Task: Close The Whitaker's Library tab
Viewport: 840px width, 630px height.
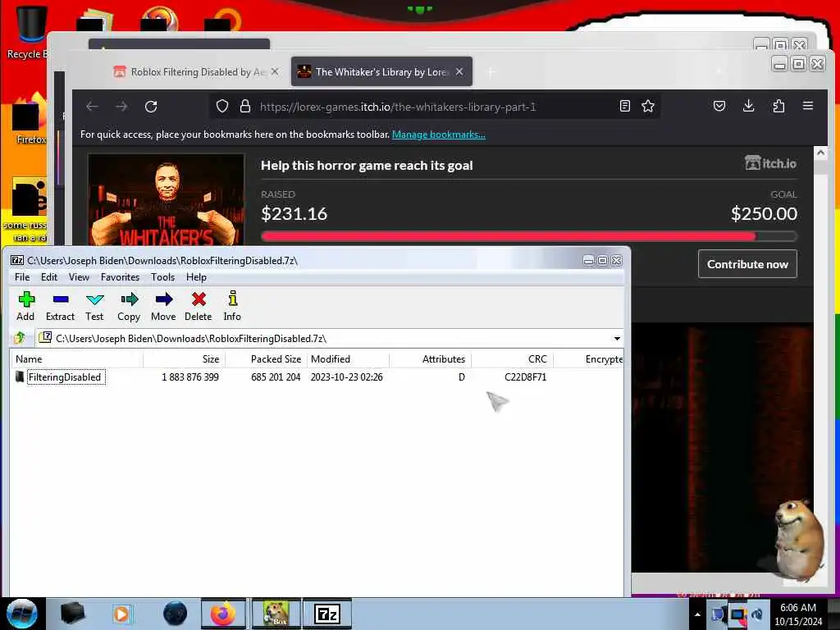Action: click(459, 72)
